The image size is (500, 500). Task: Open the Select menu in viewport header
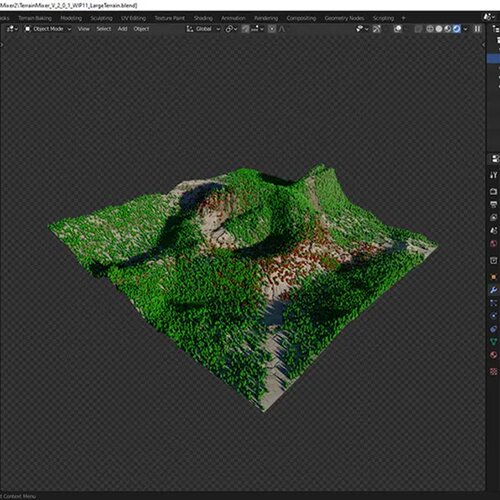coord(104,29)
